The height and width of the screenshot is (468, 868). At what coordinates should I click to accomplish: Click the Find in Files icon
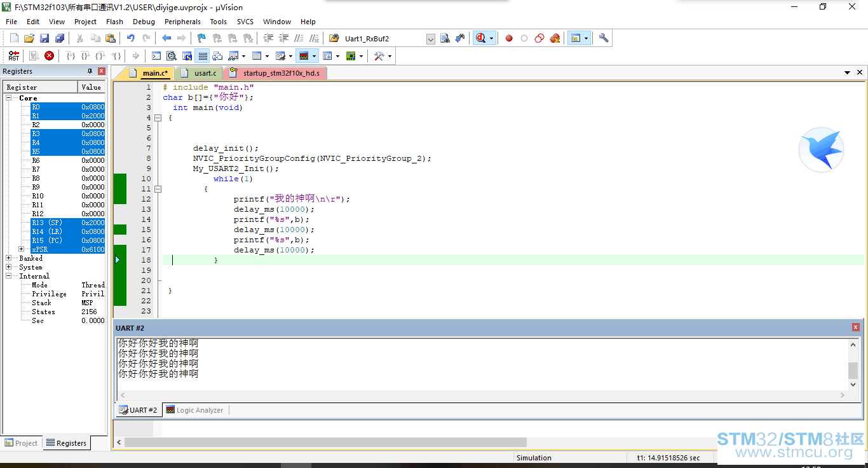[334, 38]
